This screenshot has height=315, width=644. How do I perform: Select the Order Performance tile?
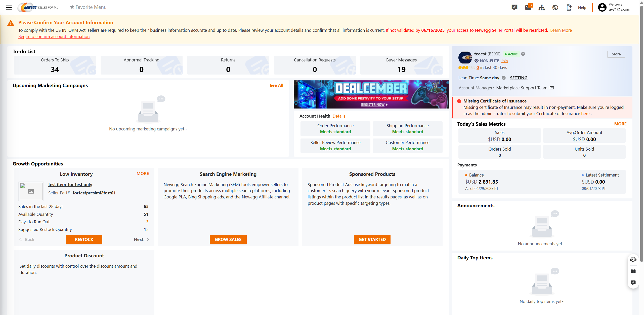click(335, 129)
